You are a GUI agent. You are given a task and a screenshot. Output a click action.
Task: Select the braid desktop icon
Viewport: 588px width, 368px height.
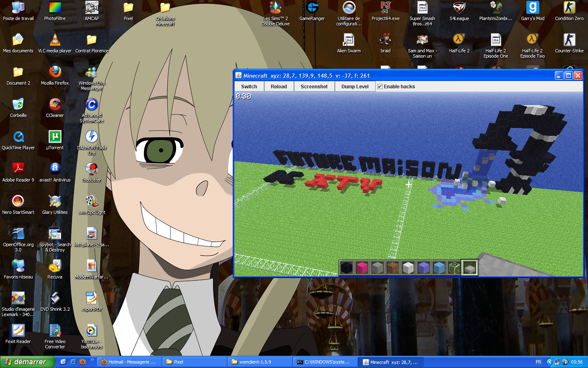385,43
